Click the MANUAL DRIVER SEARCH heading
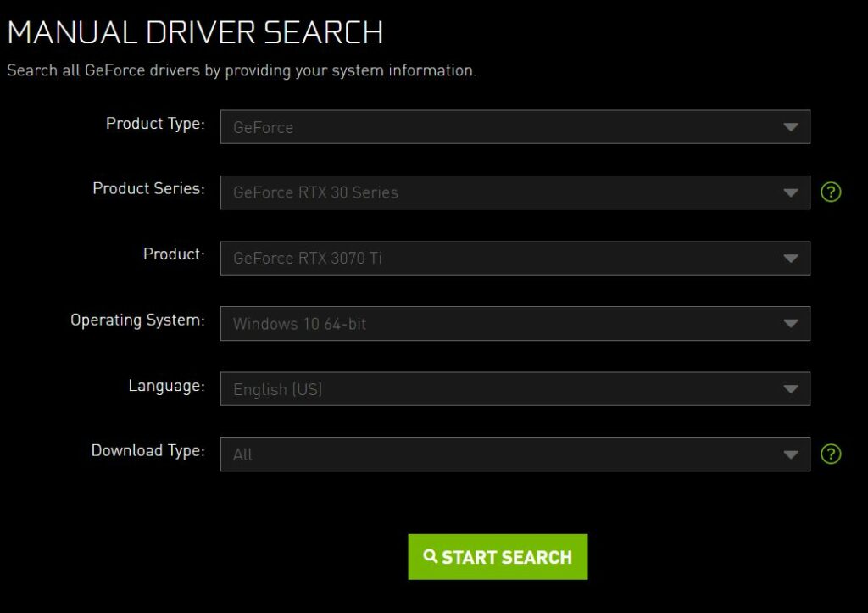This screenshot has width=868, height=613. click(195, 32)
